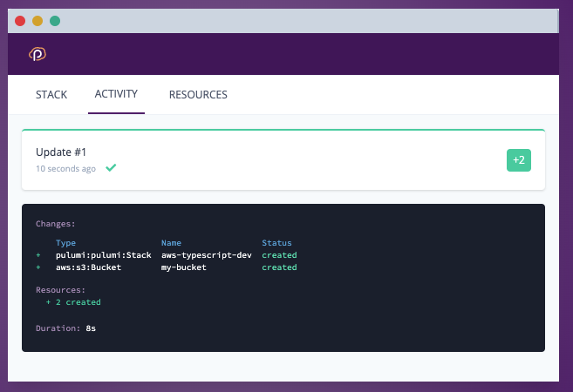573x392 pixels.
Task: Click the 'Name' column header
Action: pyautogui.click(x=172, y=243)
